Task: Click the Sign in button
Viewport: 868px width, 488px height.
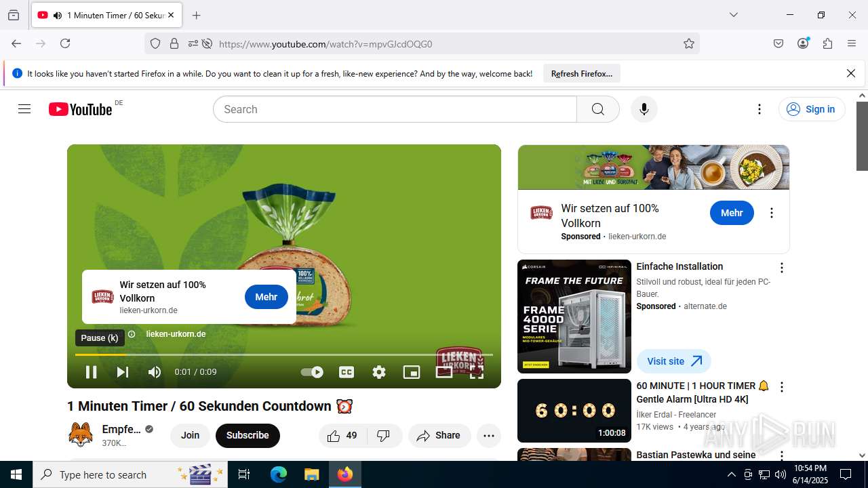Action: 812,109
